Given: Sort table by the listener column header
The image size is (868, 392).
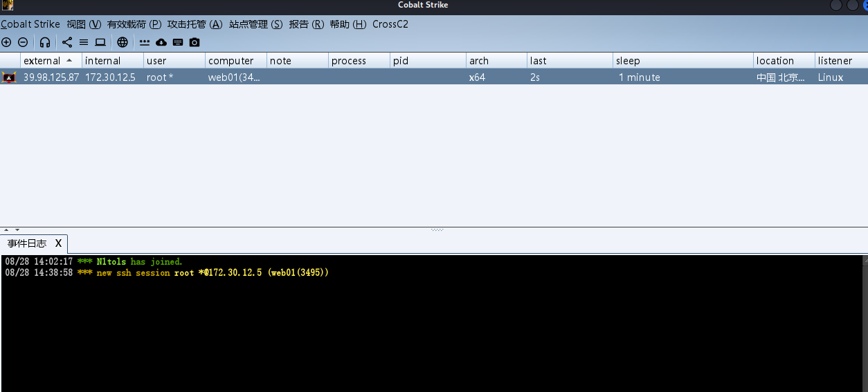Looking at the screenshot, I should (x=835, y=61).
